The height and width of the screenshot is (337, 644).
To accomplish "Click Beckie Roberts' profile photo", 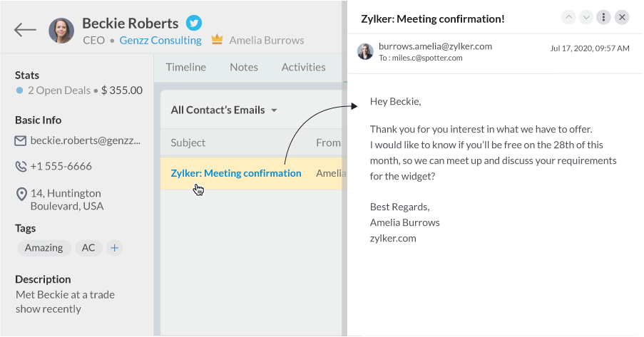I will (61, 31).
